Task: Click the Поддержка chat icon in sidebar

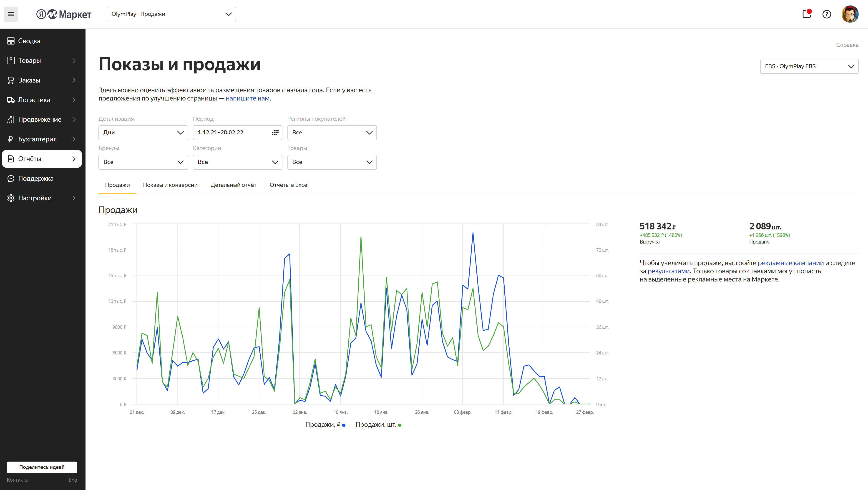Action: (11, 179)
